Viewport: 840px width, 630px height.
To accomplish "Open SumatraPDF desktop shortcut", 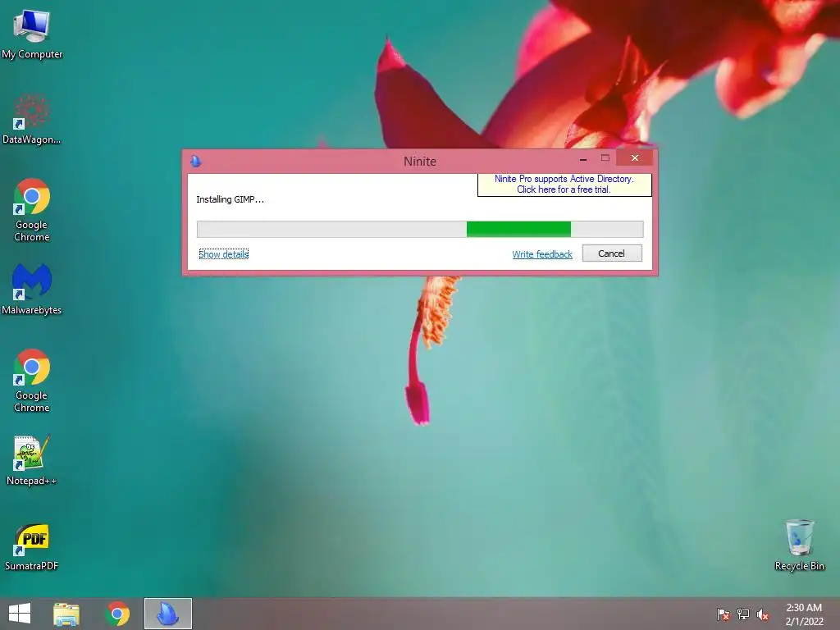I will 32,546.
